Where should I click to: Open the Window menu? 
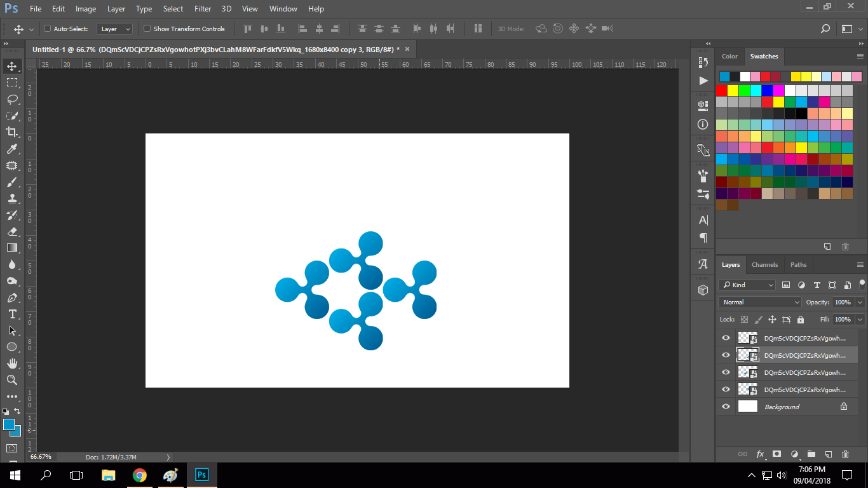coord(283,9)
